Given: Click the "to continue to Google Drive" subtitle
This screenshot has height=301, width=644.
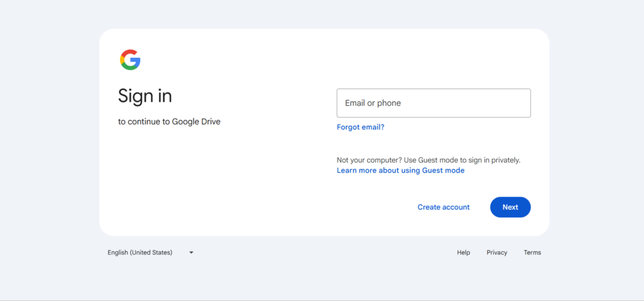Looking at the screenshot, I should click(x=169, y=122).
